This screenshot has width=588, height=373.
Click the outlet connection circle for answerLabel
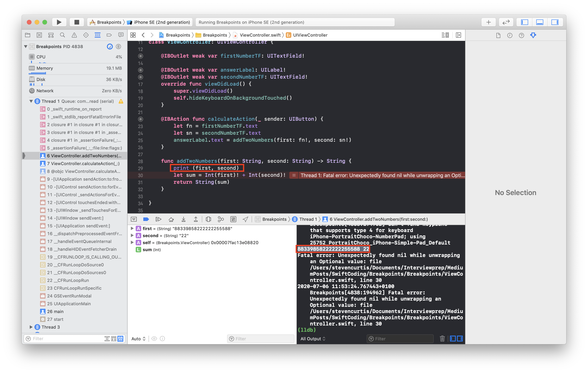click(x=140, y=70)
